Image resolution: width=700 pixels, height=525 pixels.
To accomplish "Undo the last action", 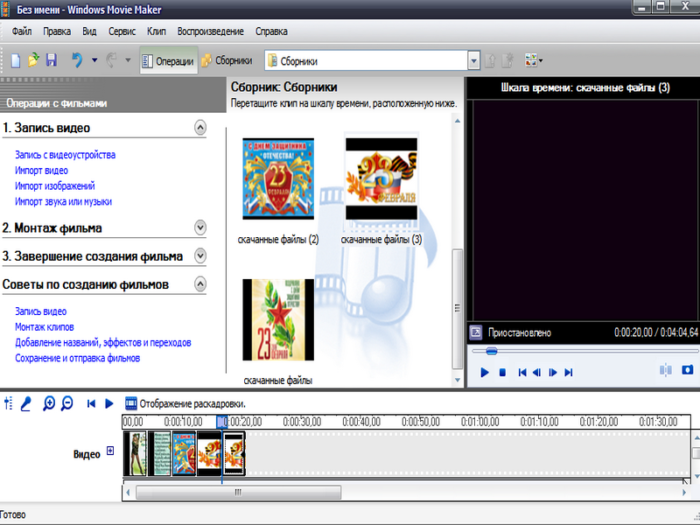I will 77,60.
